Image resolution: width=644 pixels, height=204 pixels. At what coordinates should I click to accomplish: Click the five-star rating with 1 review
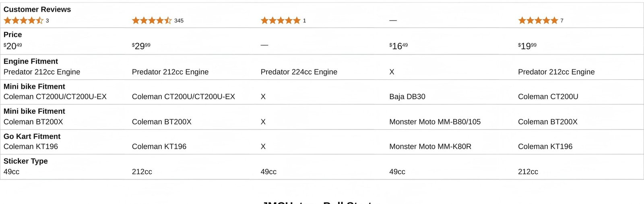[x=281, y=21]
